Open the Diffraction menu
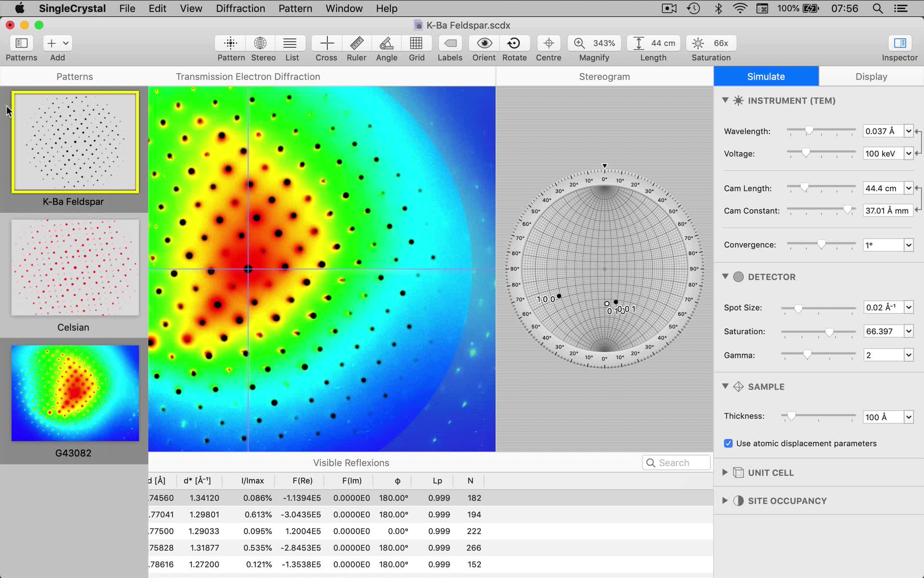This screenshot has width=924, height=578. click(241, 8)
